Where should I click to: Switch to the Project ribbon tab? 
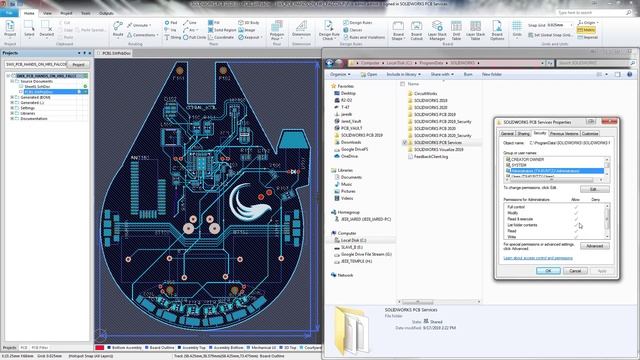(66, 13)
